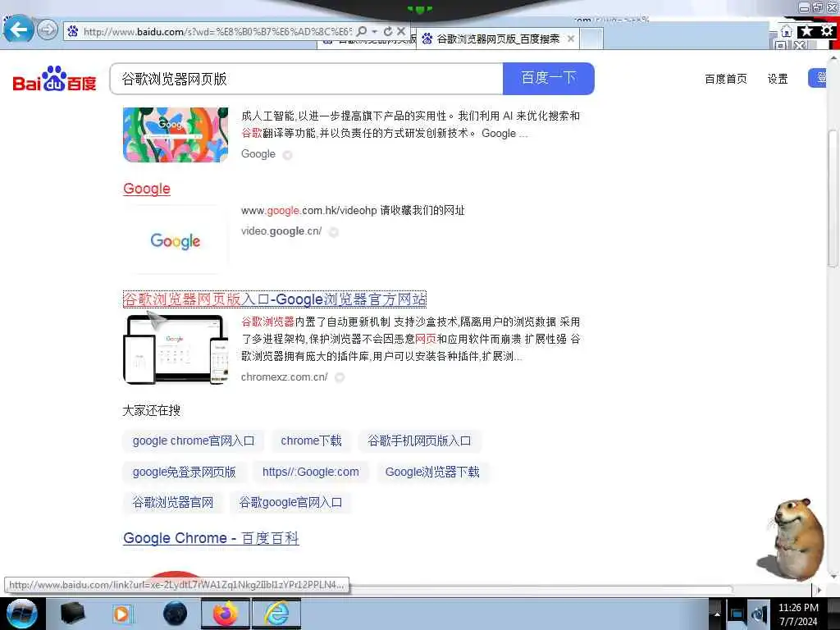This screenshot has width=840, height=630.
Task: Open the 设置 settings menu
Action: pos(778,79)
